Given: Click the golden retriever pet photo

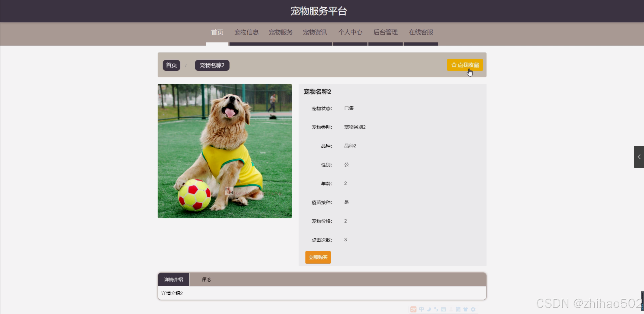Looking at the screenshot, I should (225, 151).
